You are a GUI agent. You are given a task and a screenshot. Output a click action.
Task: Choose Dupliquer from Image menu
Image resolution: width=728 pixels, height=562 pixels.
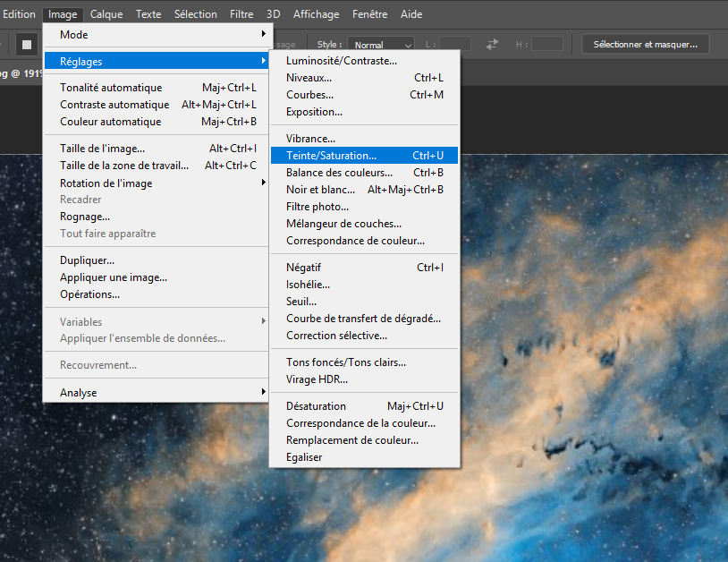coord(157,260)
